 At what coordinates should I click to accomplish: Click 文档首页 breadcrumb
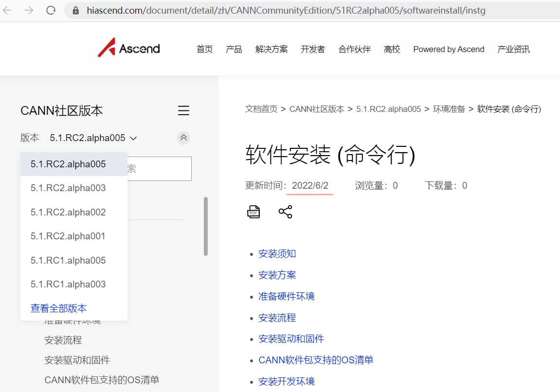click(261, 109)
